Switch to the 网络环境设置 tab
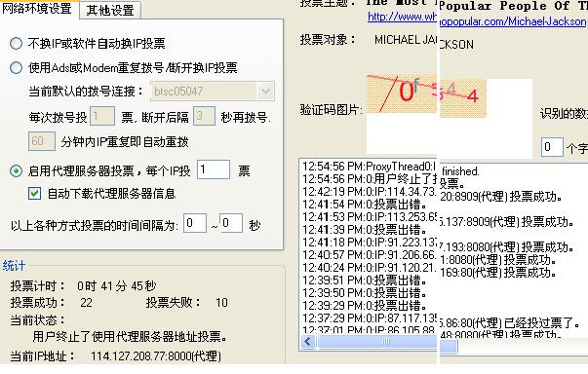The image size is (588, 374). (x=37, y=8)
